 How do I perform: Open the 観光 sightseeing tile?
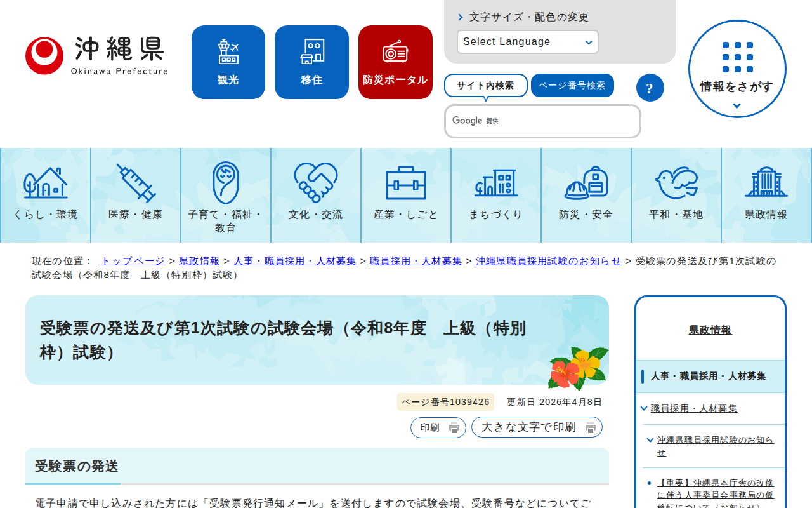tap(228, 62)
